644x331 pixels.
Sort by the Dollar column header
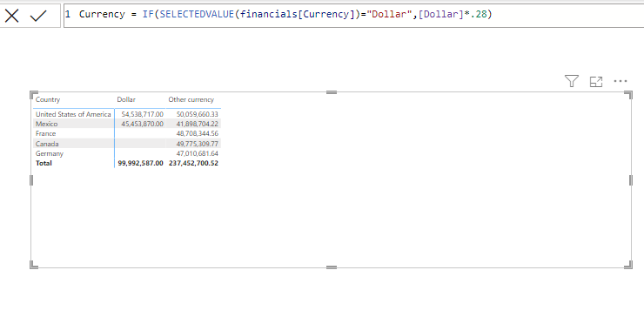tap(126, 99)
